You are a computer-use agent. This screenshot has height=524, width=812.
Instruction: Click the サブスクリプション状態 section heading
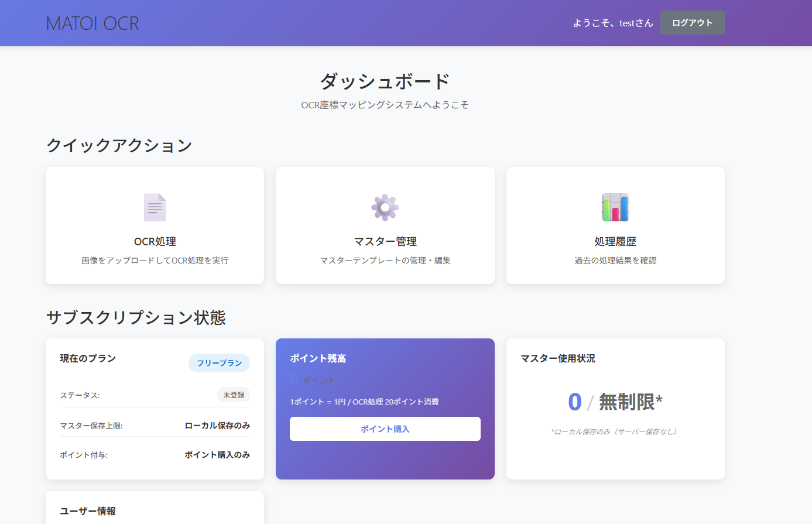(136, 317)
